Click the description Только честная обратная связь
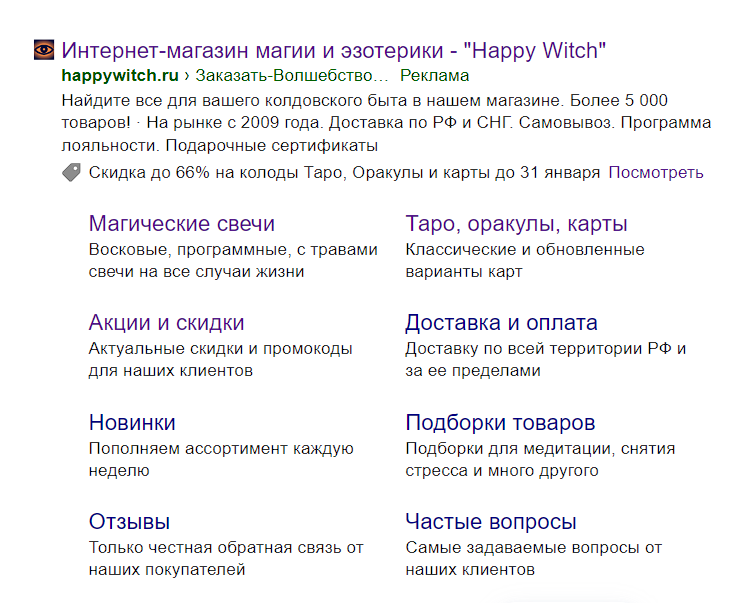This screenshot has height=603, width=747. (x=226, y=558)
